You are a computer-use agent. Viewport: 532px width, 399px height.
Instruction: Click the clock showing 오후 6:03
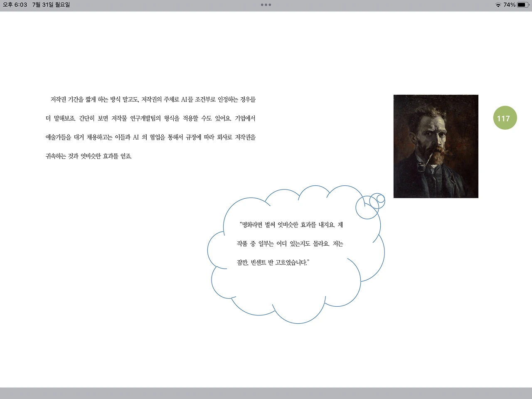14,5
